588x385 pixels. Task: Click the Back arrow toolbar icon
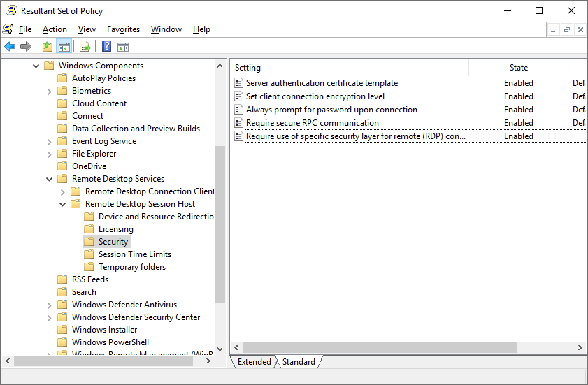point(10,47)
